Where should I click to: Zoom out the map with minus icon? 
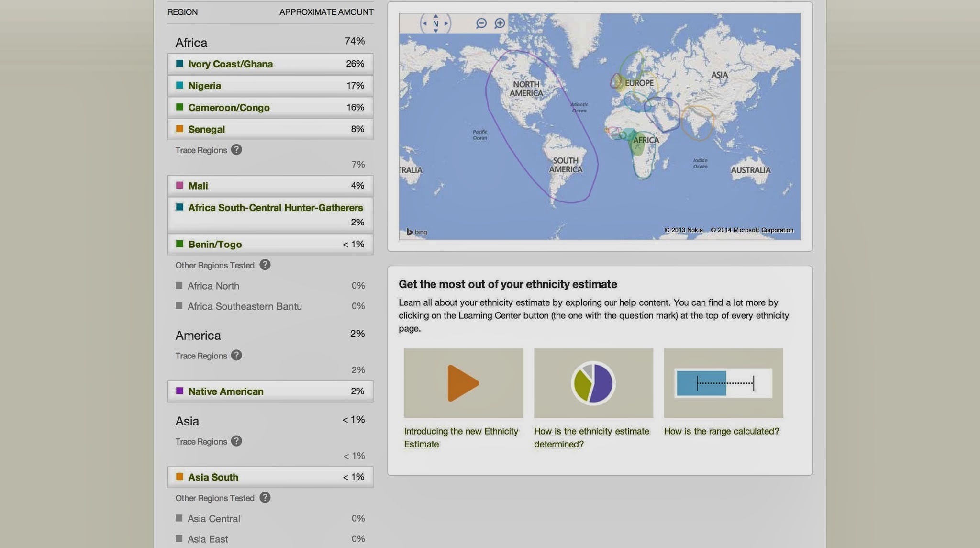point(481,23)
